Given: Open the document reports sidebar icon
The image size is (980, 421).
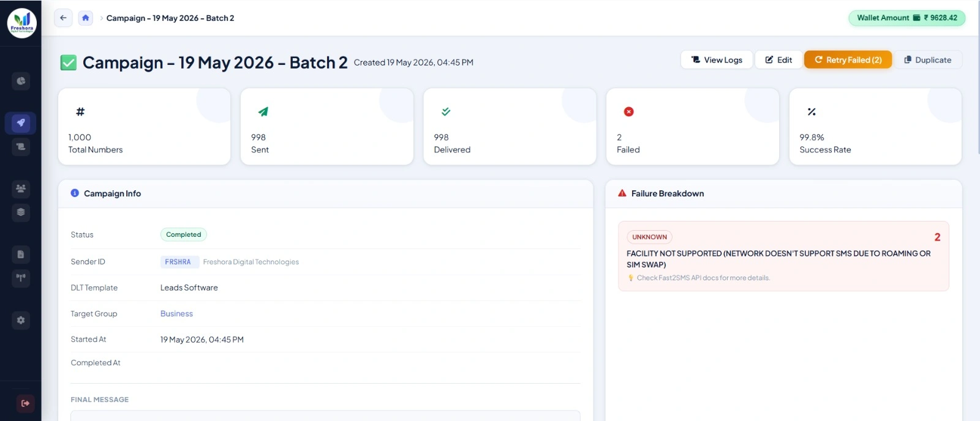Looking at the screenshot, I should (21, 255).
